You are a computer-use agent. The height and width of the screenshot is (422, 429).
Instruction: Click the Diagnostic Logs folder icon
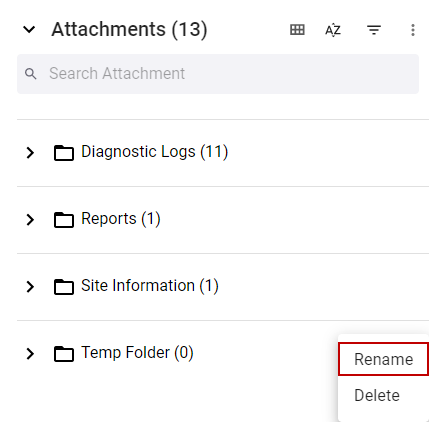[64, 153]
